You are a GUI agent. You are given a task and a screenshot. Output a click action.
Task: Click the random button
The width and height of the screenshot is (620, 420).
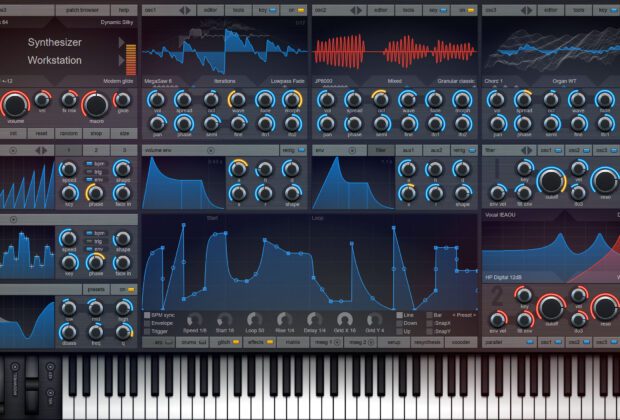click(x=68, y=133)
